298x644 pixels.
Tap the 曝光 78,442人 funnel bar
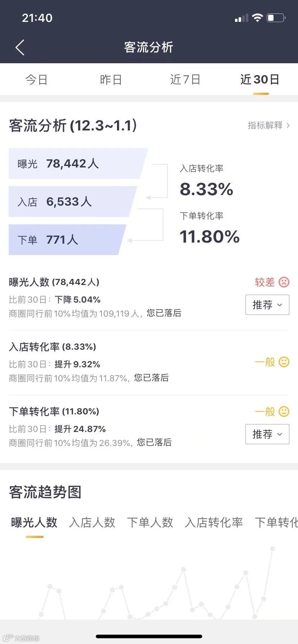click(78, 164)
